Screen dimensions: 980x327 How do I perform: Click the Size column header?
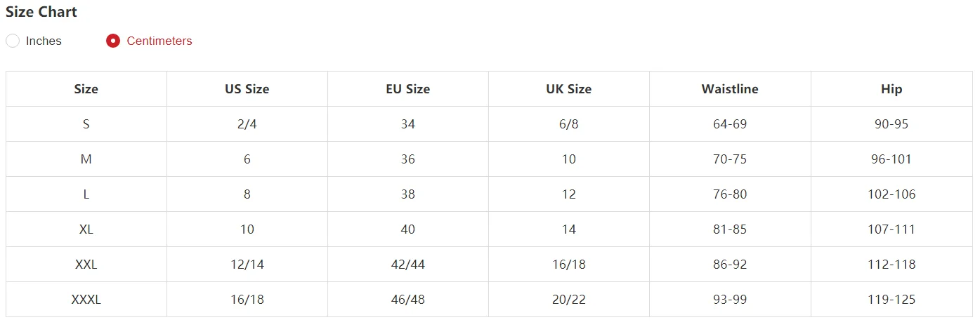[x=86, y=89]
